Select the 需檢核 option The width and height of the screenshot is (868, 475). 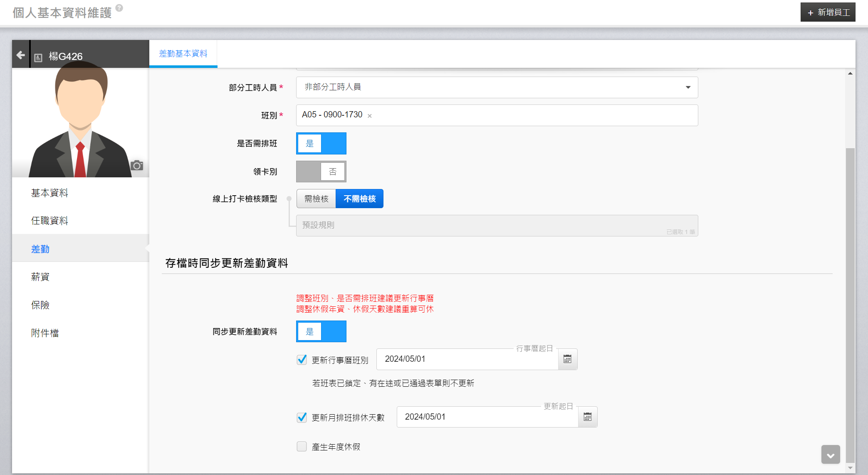316,199
